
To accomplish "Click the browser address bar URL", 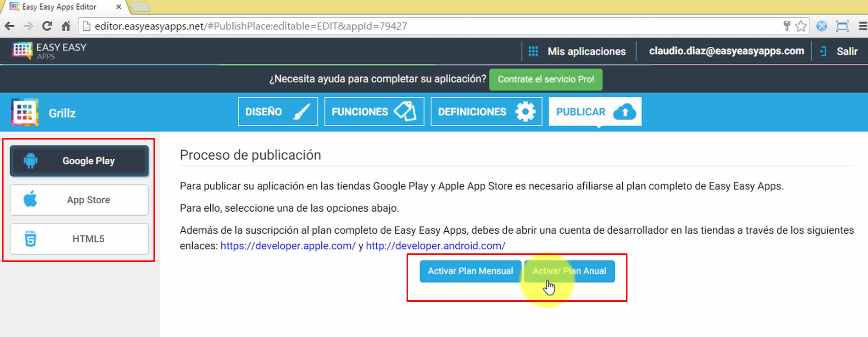I will coord(251,26).
